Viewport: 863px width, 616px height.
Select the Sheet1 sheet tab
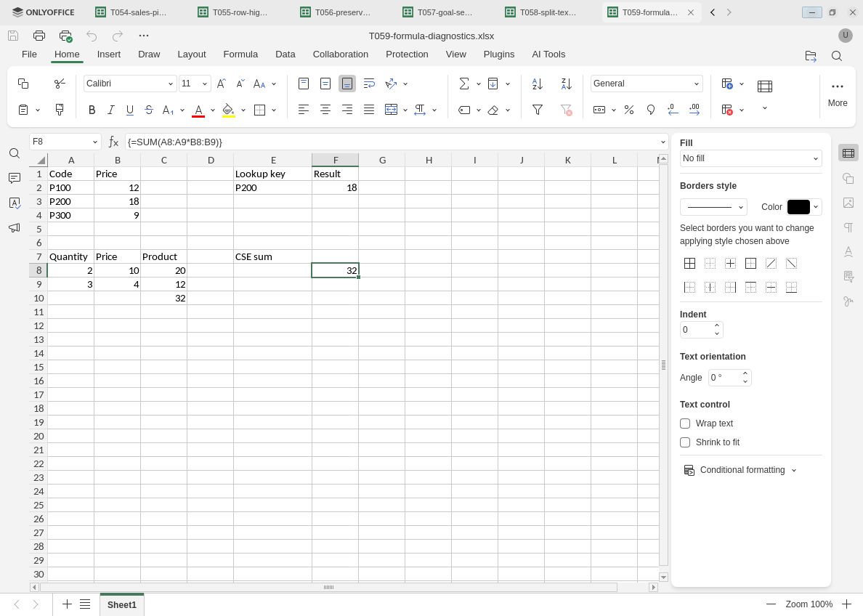(x=121, y=604)
